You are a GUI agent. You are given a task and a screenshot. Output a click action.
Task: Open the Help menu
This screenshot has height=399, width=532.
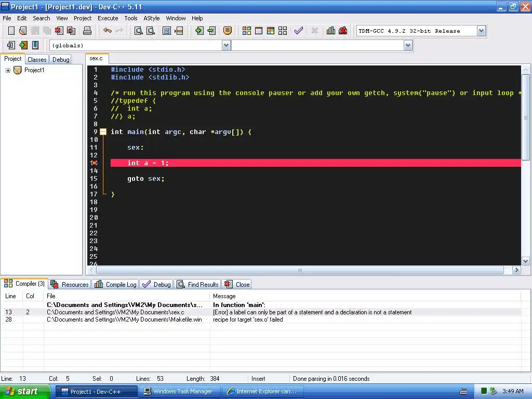(197, 18)
